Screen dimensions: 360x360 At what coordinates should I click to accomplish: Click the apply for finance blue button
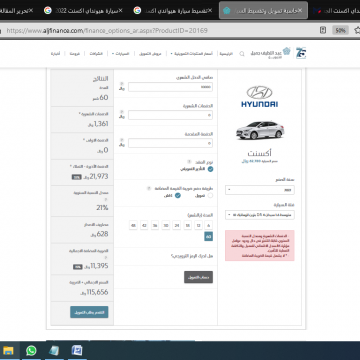tap(89, 312)
